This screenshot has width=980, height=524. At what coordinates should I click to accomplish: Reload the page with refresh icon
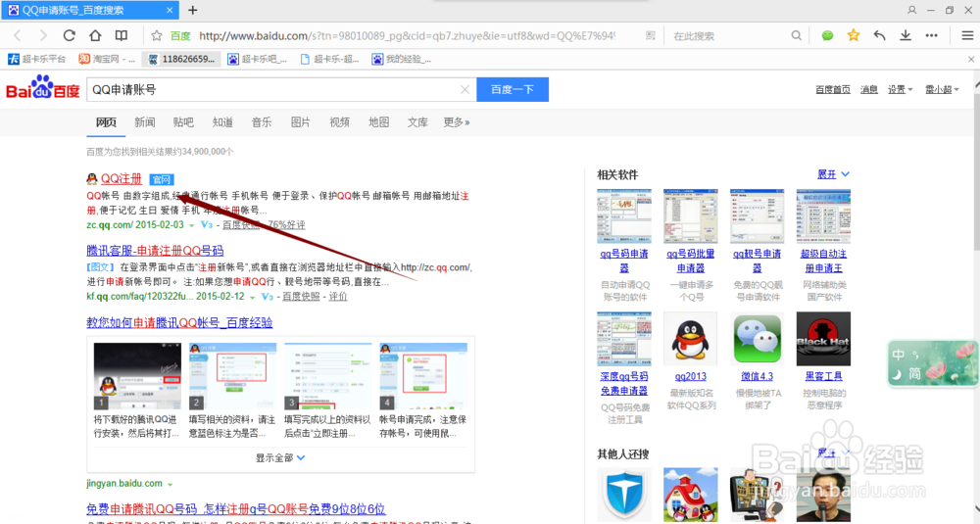tap(69, 35)
